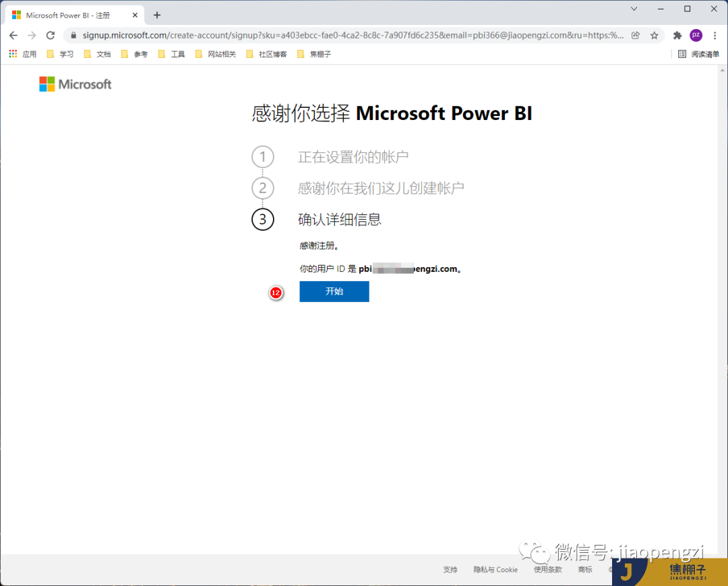
Task: Open the 参考 bookmark folder
Action: pos(134,55)
